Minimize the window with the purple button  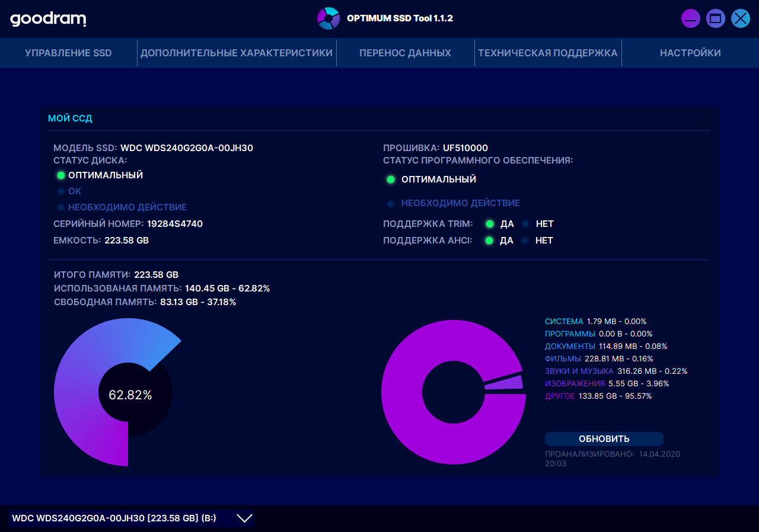click(x=691, y=18)
